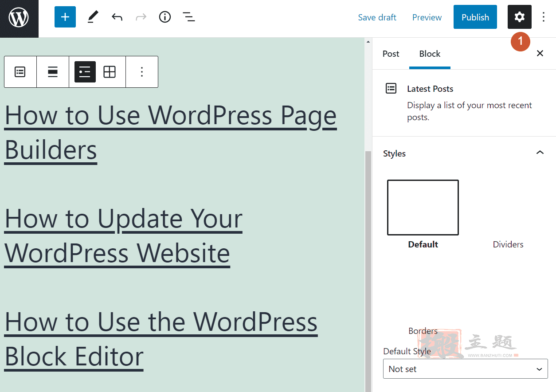Open the Default Style dropdown
This screenshot has height=392, width=556.
point(466,369)
